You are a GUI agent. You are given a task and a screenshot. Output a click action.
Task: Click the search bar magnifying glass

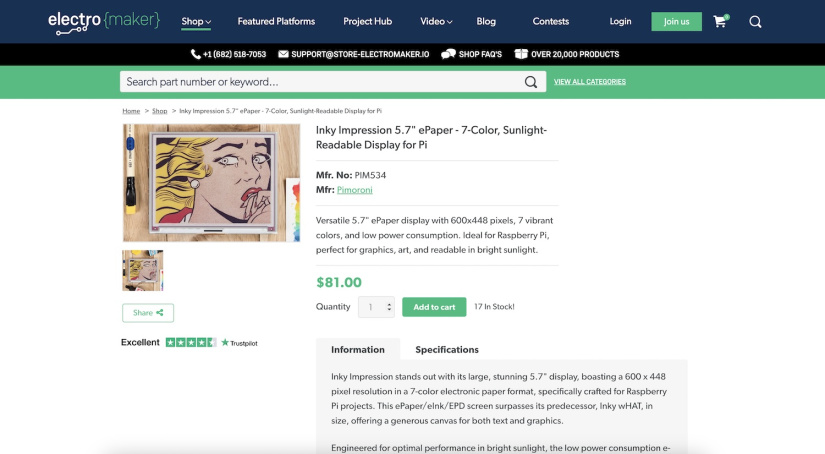point(531,82)
